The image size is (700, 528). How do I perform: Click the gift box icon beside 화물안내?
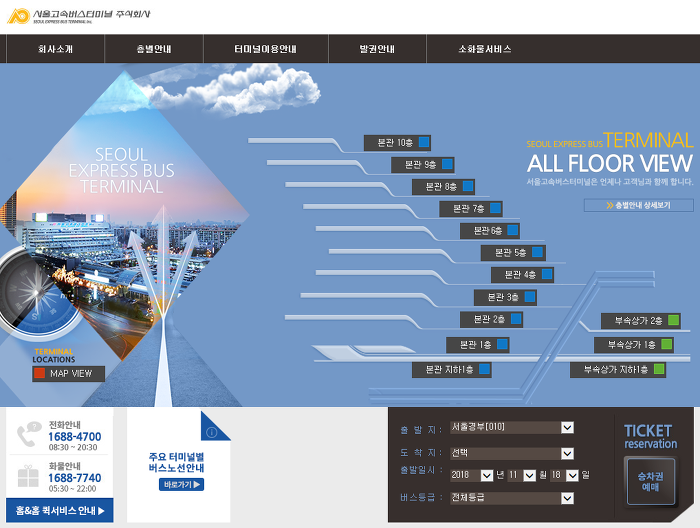click(28, 476)
